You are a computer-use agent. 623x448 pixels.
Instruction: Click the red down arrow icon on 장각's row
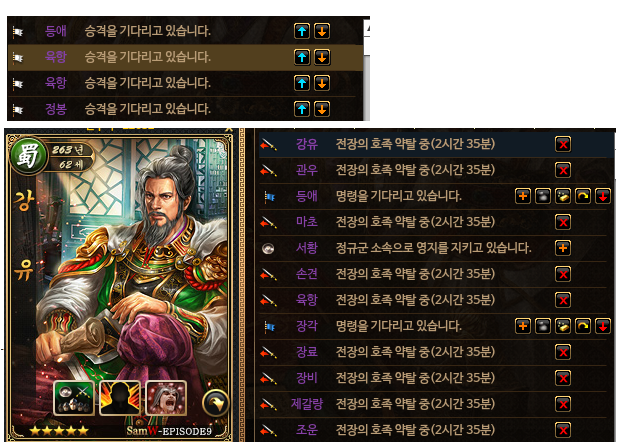click(603, 326)
